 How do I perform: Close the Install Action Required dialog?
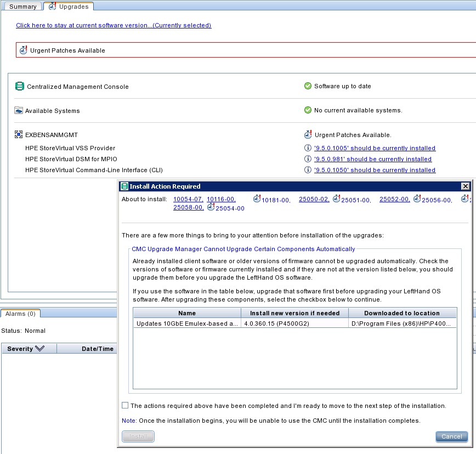click(x=466, y=186)
